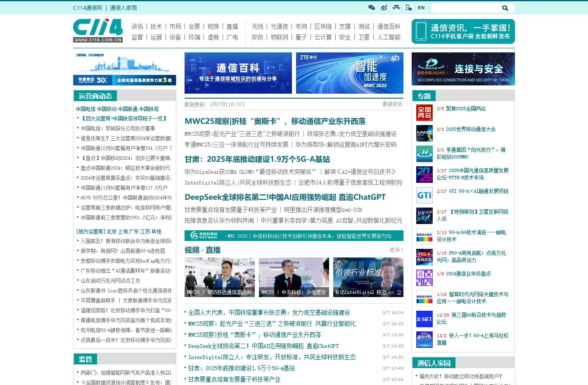Open the 通信百科 banner image
This screenshot has height=385, width=588.
(238, 73)
